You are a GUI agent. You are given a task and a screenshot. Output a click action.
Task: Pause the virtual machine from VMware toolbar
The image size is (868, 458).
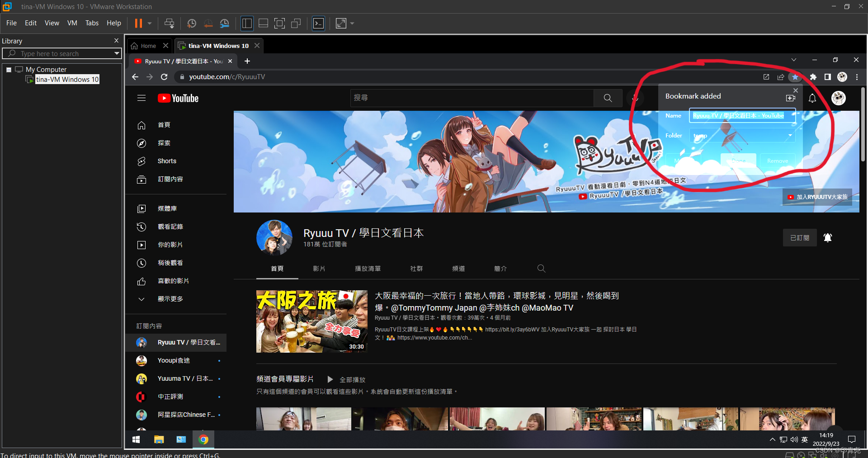pos(138,23)
